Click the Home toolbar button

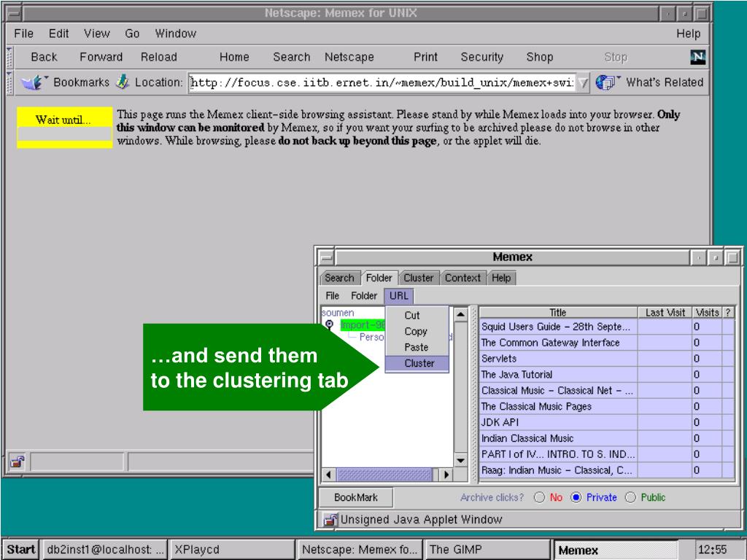pyautogui.click(x=234, y=57)
